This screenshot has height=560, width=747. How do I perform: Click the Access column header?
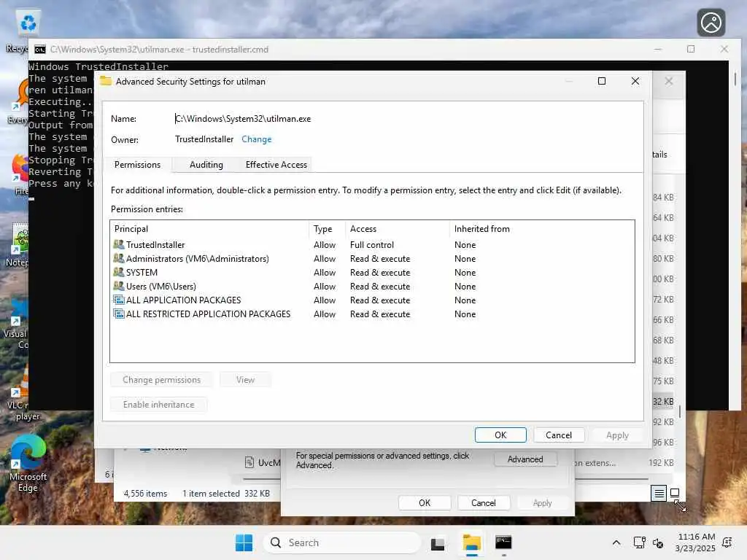tap(398, 229)
